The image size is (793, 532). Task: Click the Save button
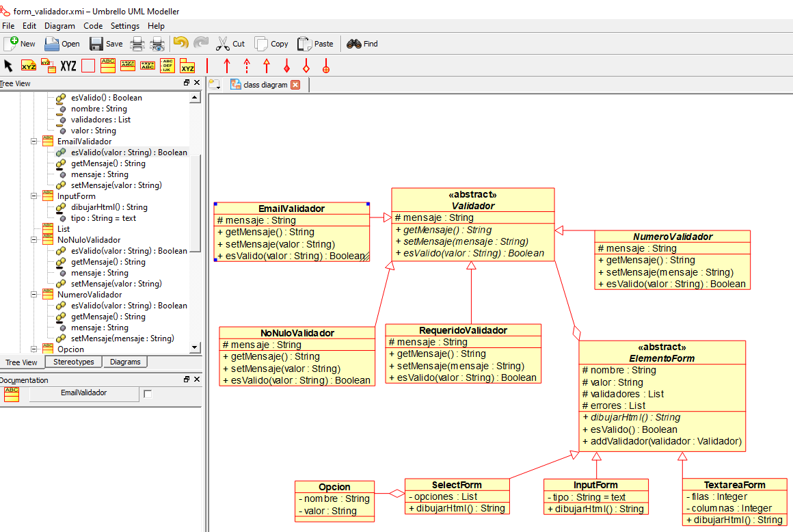coord(106,44)
